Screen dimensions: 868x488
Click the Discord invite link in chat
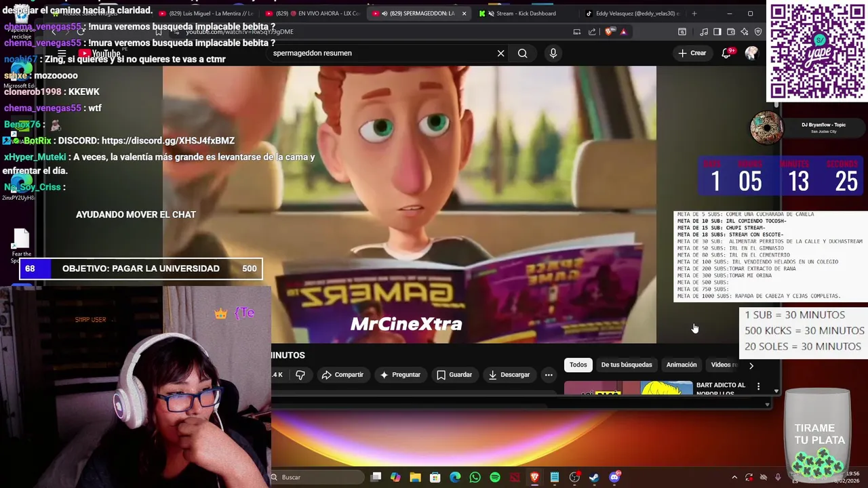(167, 140)
